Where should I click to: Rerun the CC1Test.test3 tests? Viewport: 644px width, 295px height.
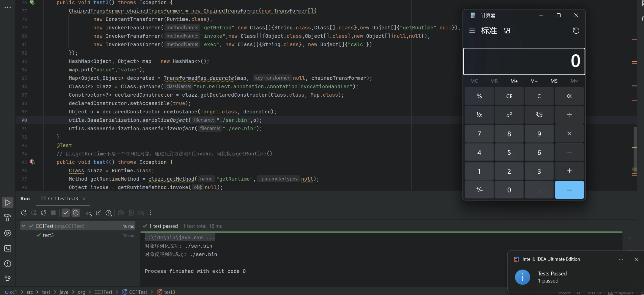coord(24,213)
